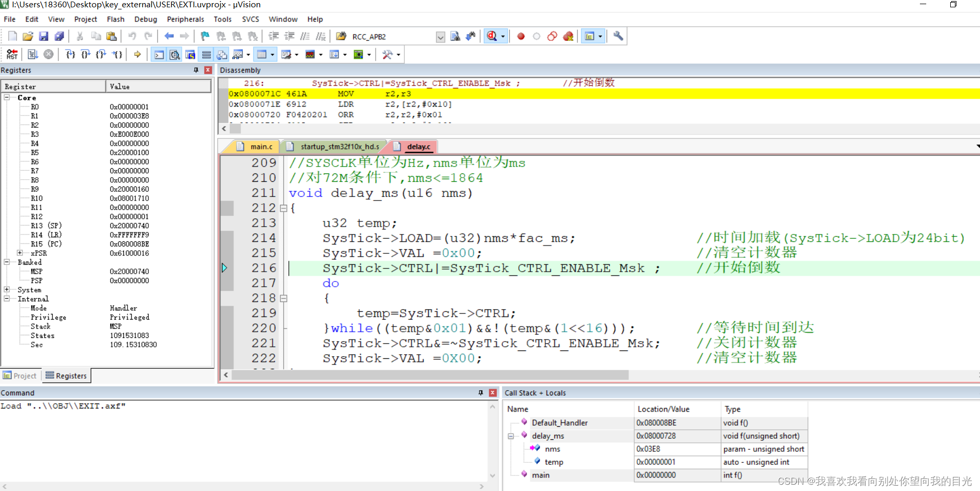Switch to the Project panel tab
The width and height of the screenshot is (980, 491).
click(x=20, y=375)
